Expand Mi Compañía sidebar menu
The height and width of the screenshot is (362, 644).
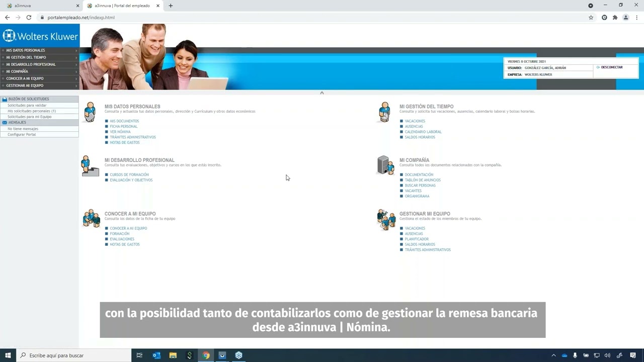click(40, 71)
